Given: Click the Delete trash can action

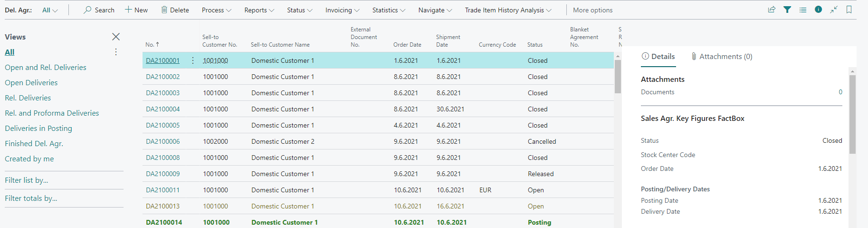Looking at the screenshot, I should click(x=175, y=10).
